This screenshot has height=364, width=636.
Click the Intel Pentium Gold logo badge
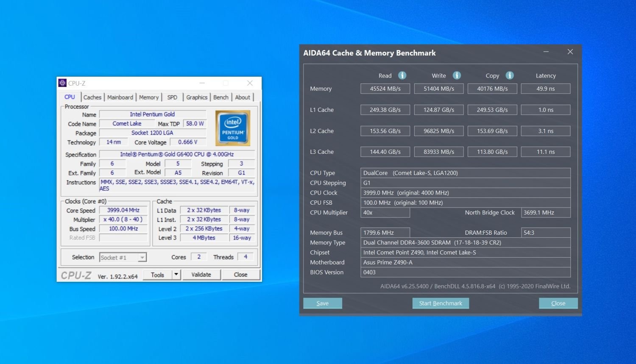click(233, 128)
